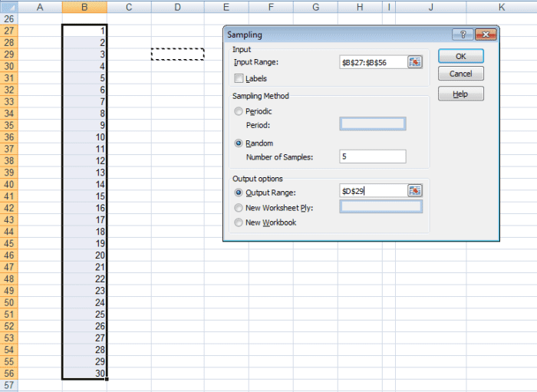Open the Sampling dialog help question-mark icon
537x392 pixels.
click(x=463, y=35)
